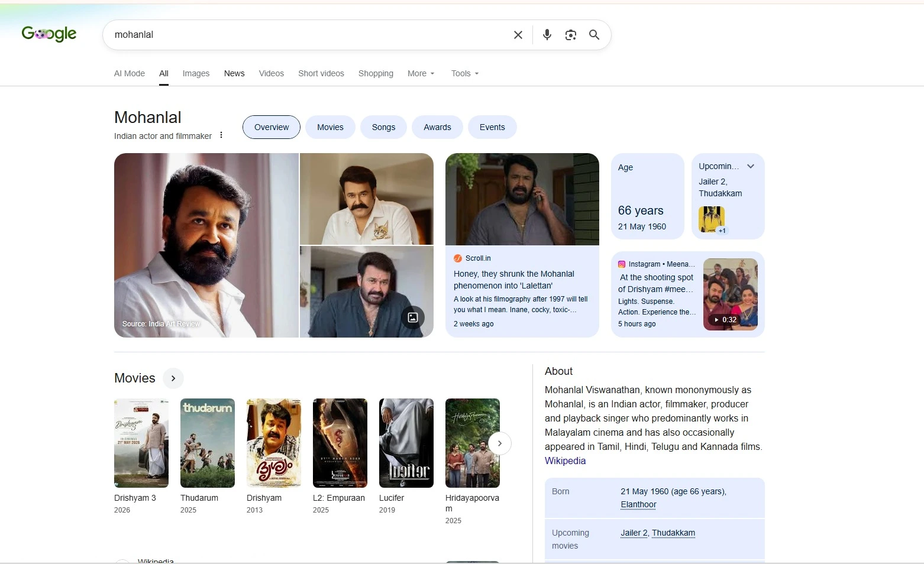Click 'Source: India Art Review' caption
The width and height of the screenshot is (924, 564).
(161, 324)
